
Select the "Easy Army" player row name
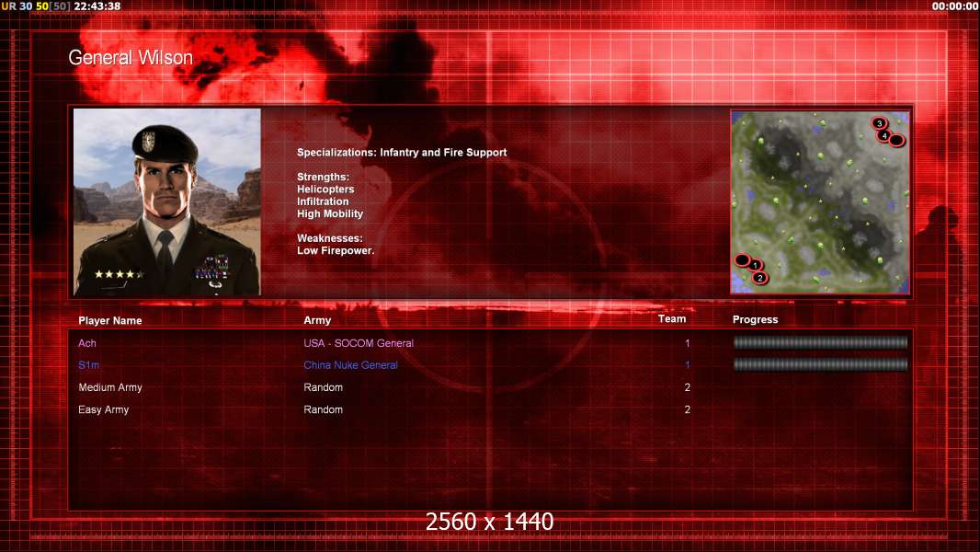104,409
